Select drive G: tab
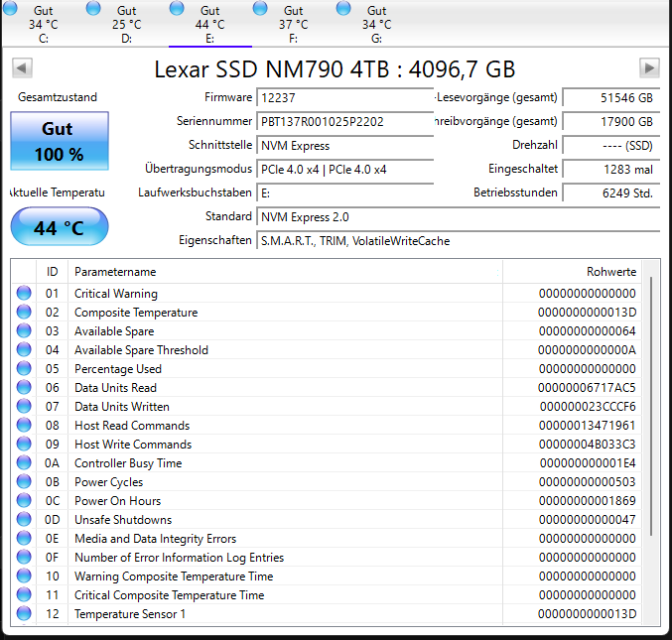Image resolution: width=672 pixels, height=640 pixels. coord(377,24)
